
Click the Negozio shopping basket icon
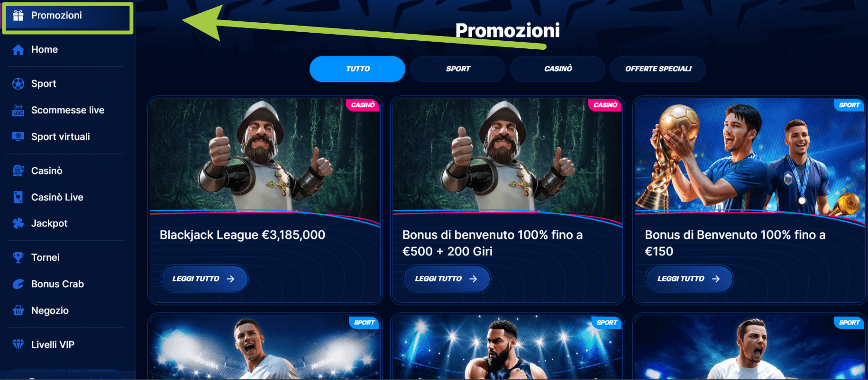18,310
